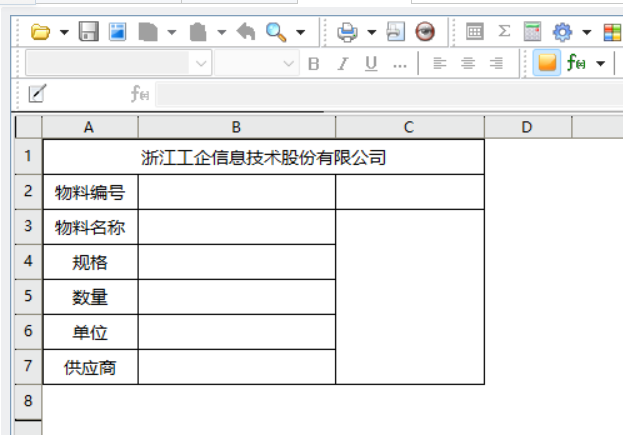This screenshot has height=435, width=623.
Task: Toggle Italic formatting
Action: 342,64
